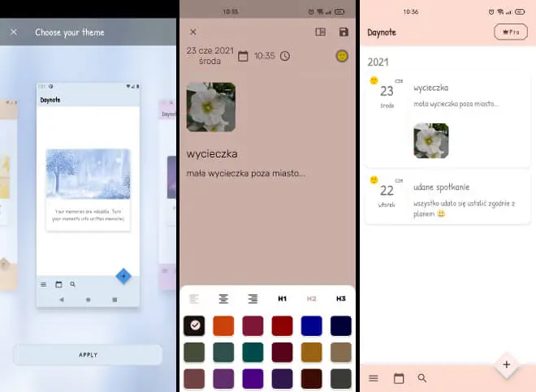Tap the search icon in Daynote list
The image size is (536, 392).
tap(422, 378)
